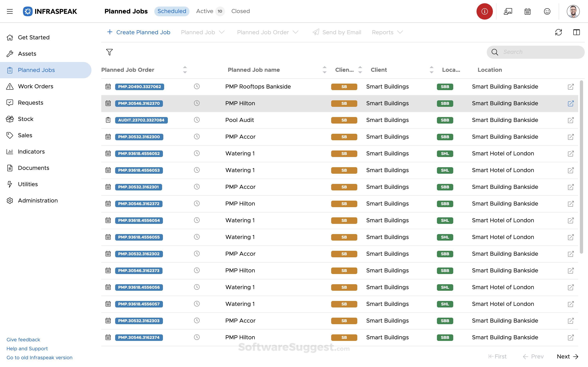This screenshot has height=367, width=588.
Task: Open the filter panel icon
Action: 109,52
